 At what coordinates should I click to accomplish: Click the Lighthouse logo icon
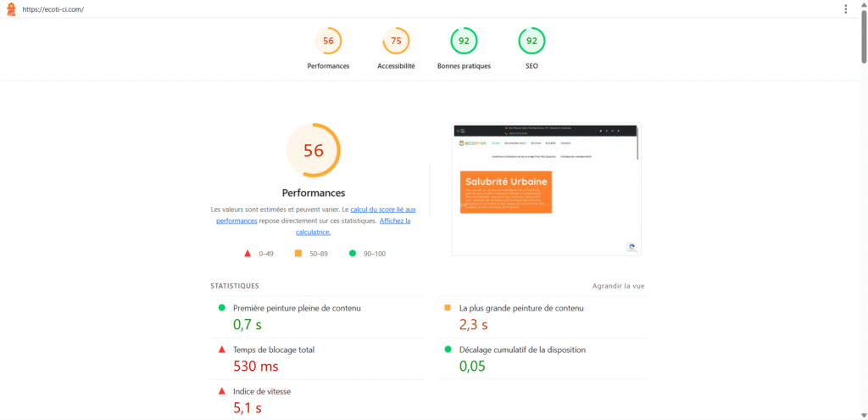point(11,9)
